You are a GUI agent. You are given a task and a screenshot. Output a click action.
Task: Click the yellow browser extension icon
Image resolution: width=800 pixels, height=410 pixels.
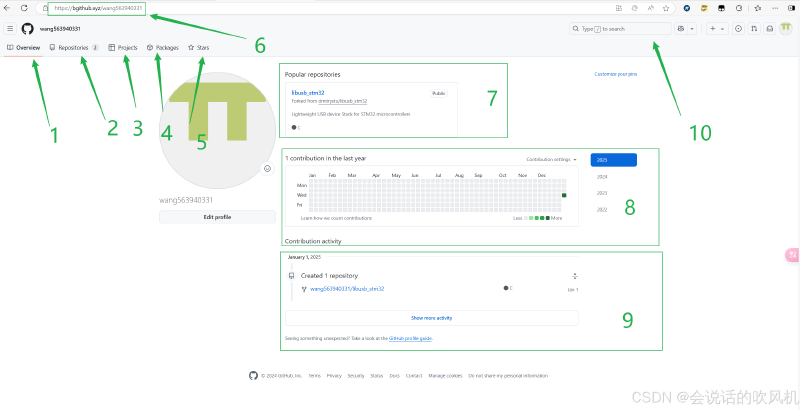click(x=704, y=8)
